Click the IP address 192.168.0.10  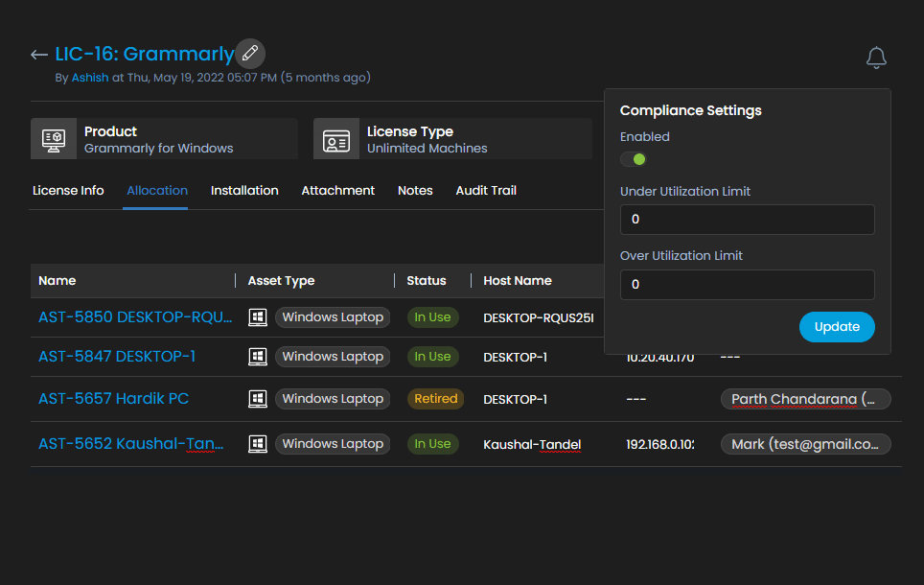[660, 445]
